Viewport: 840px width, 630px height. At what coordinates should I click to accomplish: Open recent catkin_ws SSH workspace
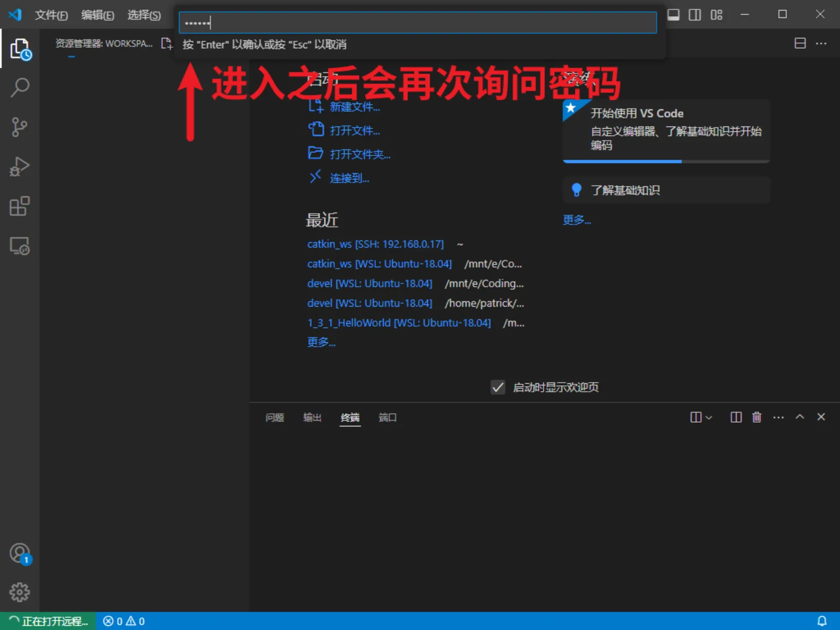point(375,244)
